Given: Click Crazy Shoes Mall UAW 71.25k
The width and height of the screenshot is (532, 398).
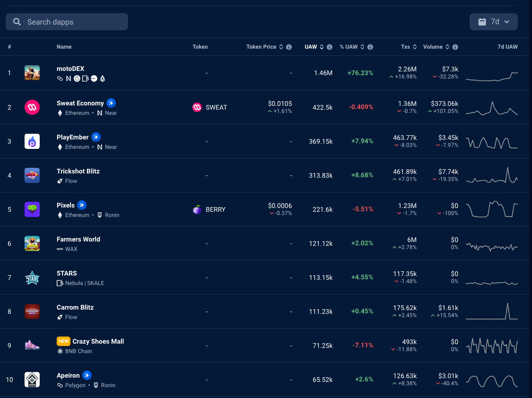Looking at the screenshot, I should click(323, 346).
